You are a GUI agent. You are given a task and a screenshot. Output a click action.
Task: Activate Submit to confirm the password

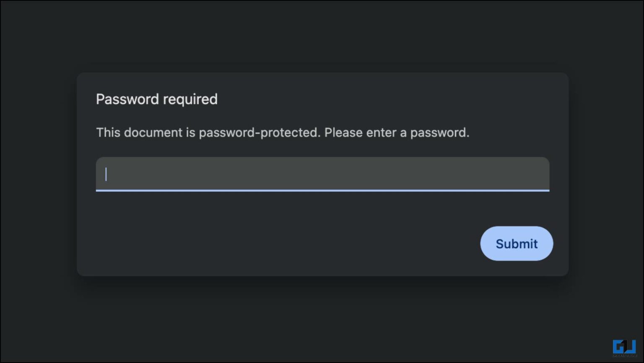tap(516, 244)
